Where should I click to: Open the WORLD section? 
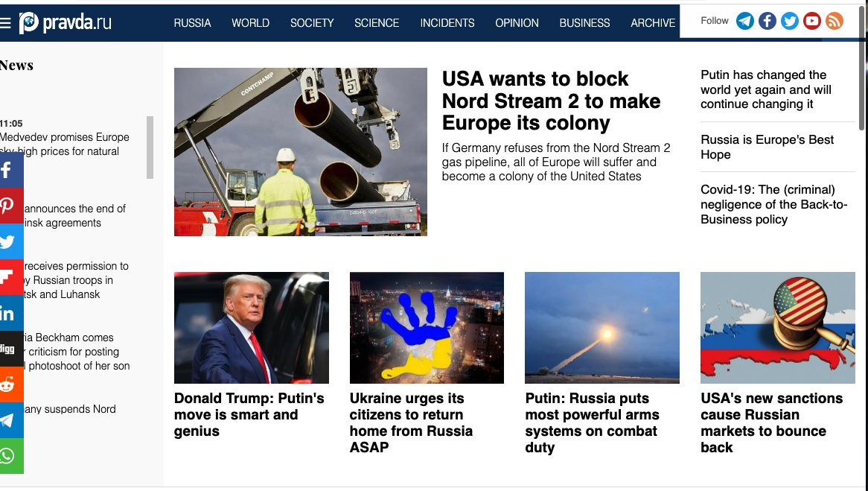250,22
